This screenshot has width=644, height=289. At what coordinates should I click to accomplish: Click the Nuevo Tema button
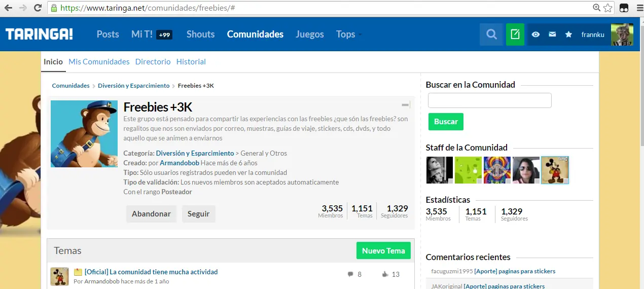coord(383,250)
